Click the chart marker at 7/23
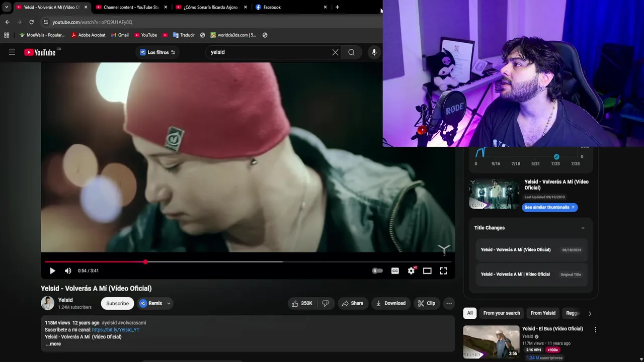Viewport: 644px width, 362px height. pyautogui.click(x=556, y=157)
